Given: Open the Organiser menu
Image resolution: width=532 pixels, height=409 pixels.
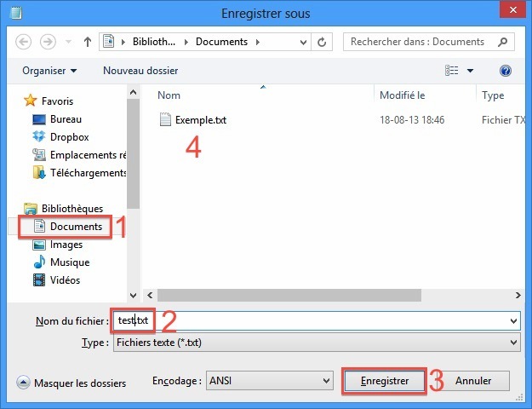Looking at the screenshot, I should tap(49, 71).
